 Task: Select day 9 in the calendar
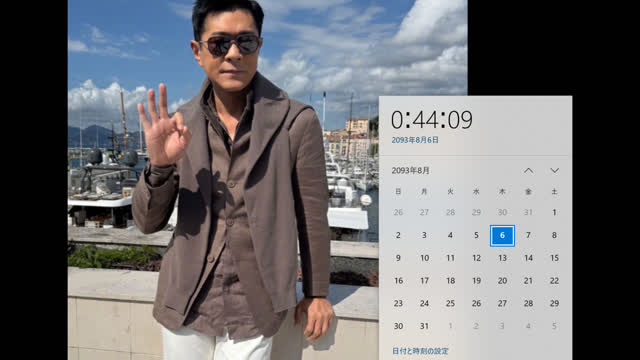coord(398,258)
